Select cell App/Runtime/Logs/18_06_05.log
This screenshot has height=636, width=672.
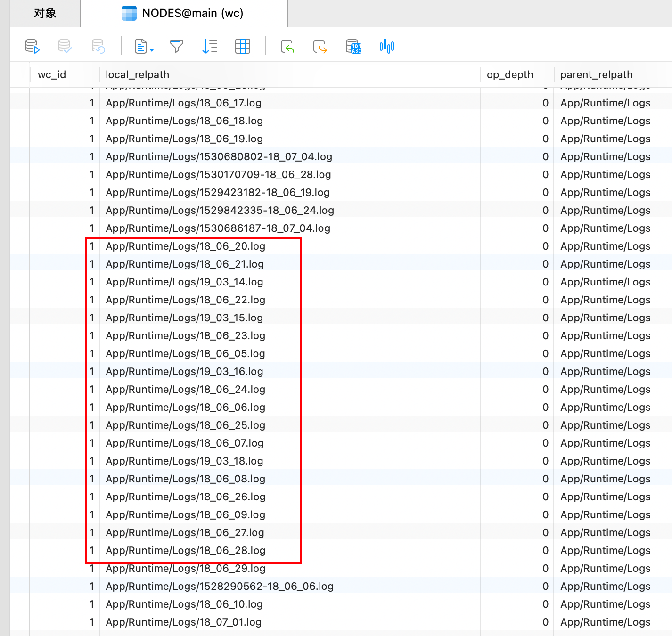coord(290,353)
